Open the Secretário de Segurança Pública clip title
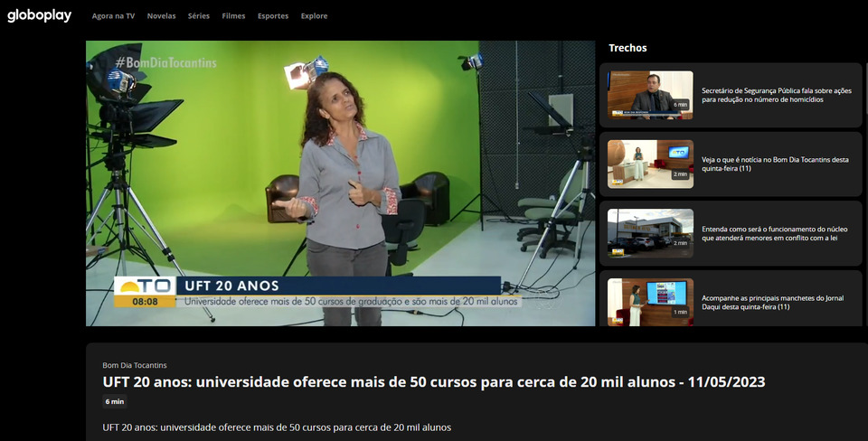 (x=777, y=95)
